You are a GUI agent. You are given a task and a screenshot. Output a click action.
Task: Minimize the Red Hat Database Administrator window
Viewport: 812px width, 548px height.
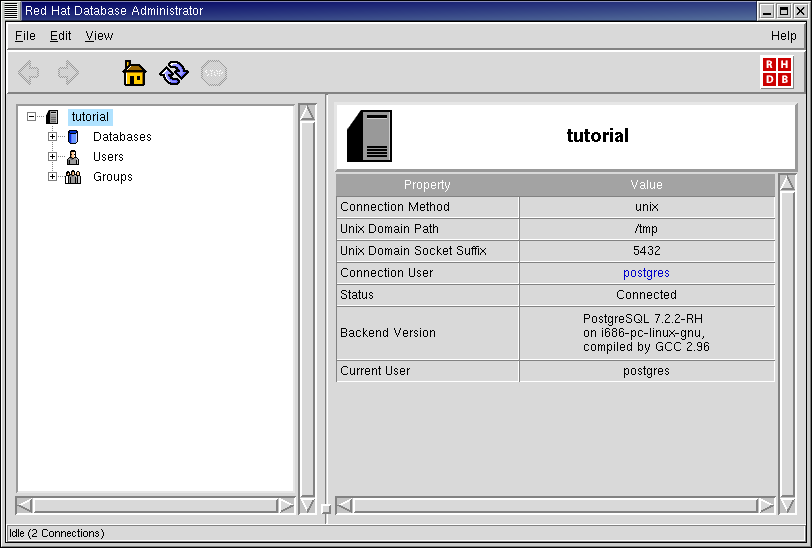[767, 11]
